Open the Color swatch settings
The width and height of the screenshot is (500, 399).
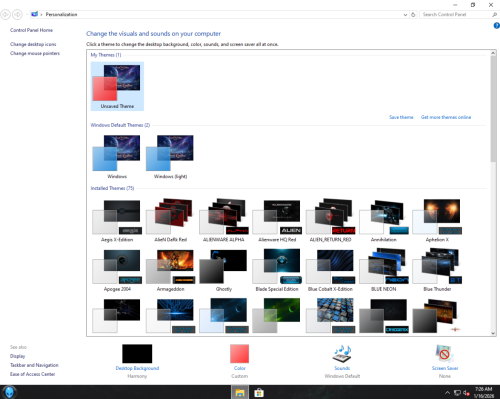coord(239,354)
